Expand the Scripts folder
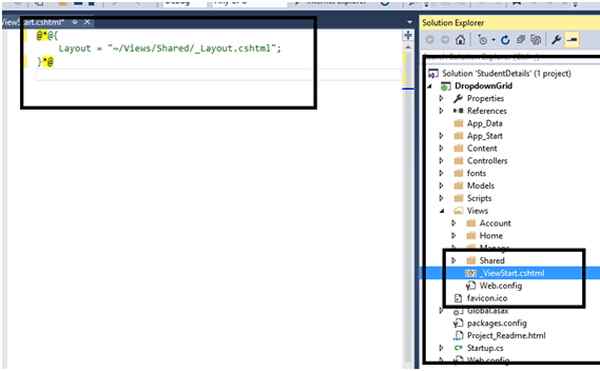The image size is (600, 371). click(441, 198)
